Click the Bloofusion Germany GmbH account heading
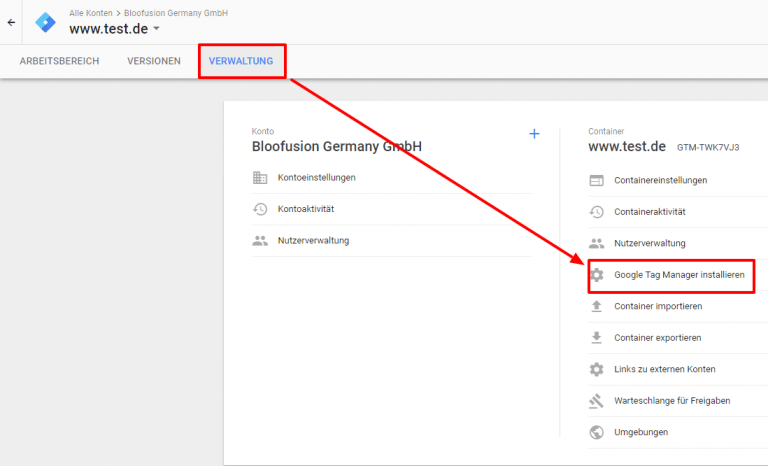This screenshot has width=768, height=466. click(x=337, y=147)
